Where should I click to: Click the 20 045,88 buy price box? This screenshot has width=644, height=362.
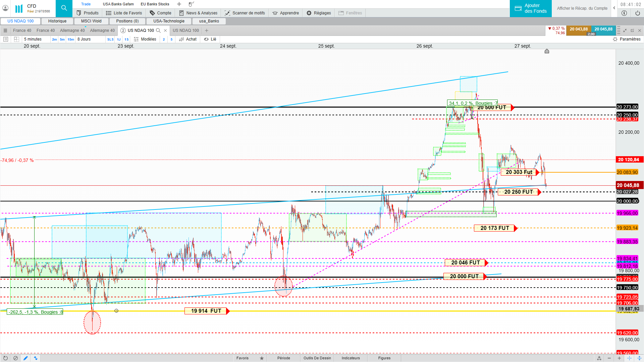[x=603, y=29]
